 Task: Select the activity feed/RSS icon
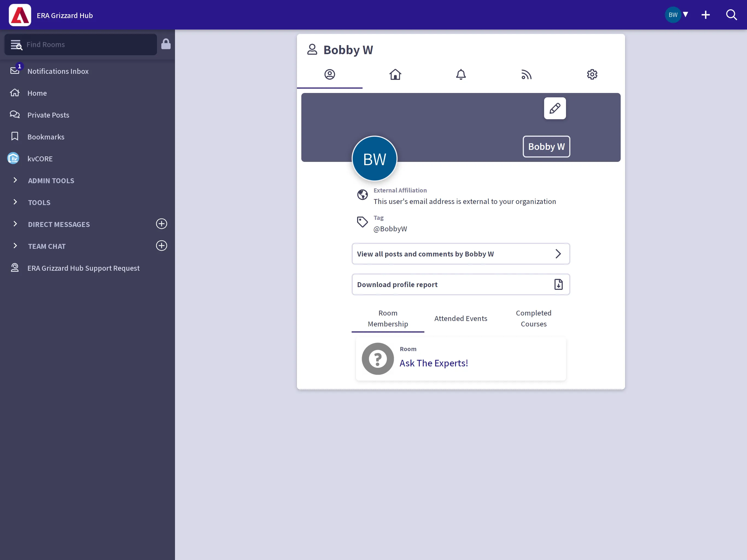[x=526, y=74]
